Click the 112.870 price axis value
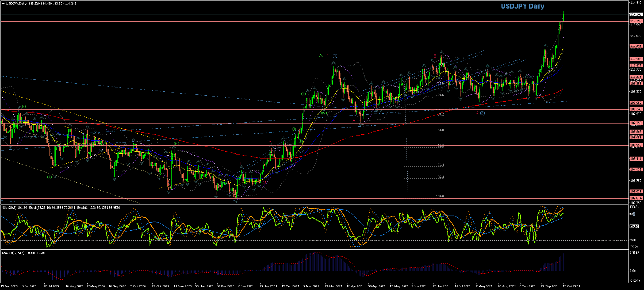 pyautogui.click(x=635, y=36)
